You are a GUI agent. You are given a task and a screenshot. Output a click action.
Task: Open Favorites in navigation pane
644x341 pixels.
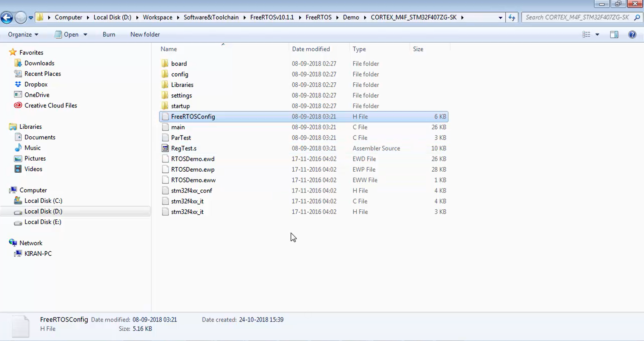click(x=31, y=52)
